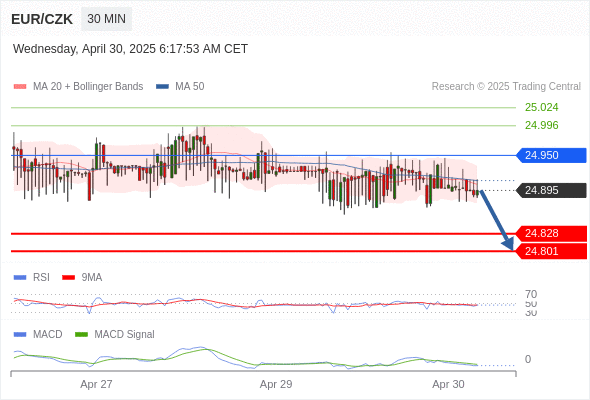This screenshot has height=400, width=590.
Task: Toggle the RSI legend entry
Action: point(32,277)
